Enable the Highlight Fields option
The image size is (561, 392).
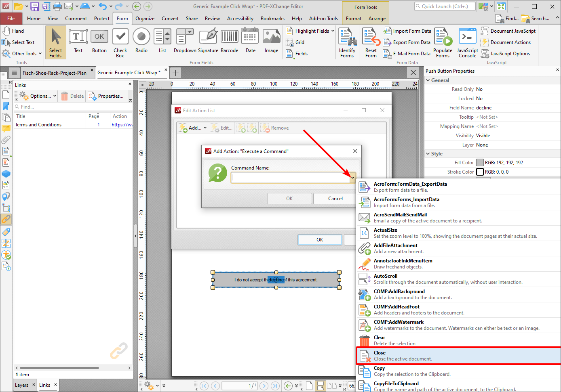[x=310, y=31]
